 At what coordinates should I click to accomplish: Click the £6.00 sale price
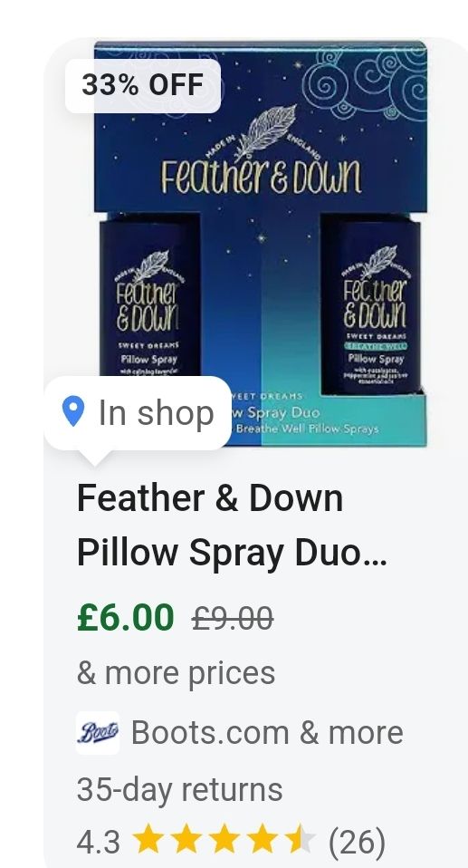(126, 618)
